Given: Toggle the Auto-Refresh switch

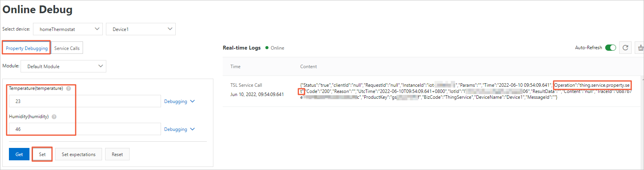Looking at the screenshot, I should click(611, 48).
